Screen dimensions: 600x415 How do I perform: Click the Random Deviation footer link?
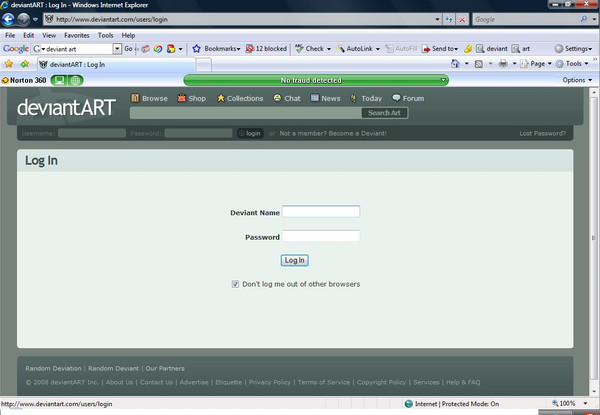pyautogui.click(x=53, y=368)
